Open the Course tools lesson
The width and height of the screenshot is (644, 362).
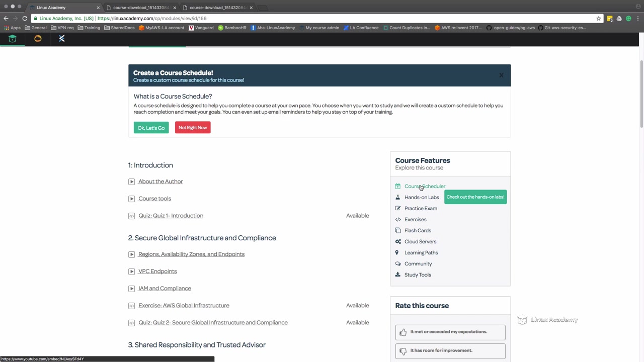(x=154, y=199)
